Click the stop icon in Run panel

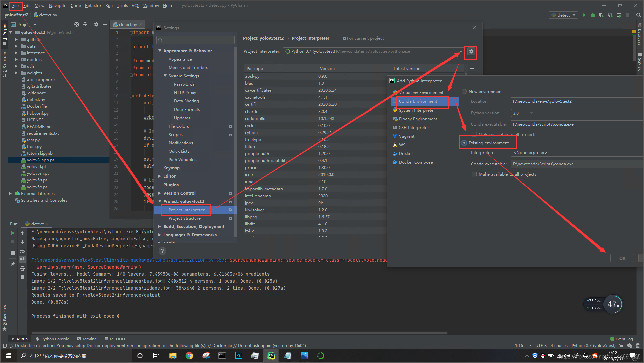click(13, 242)
